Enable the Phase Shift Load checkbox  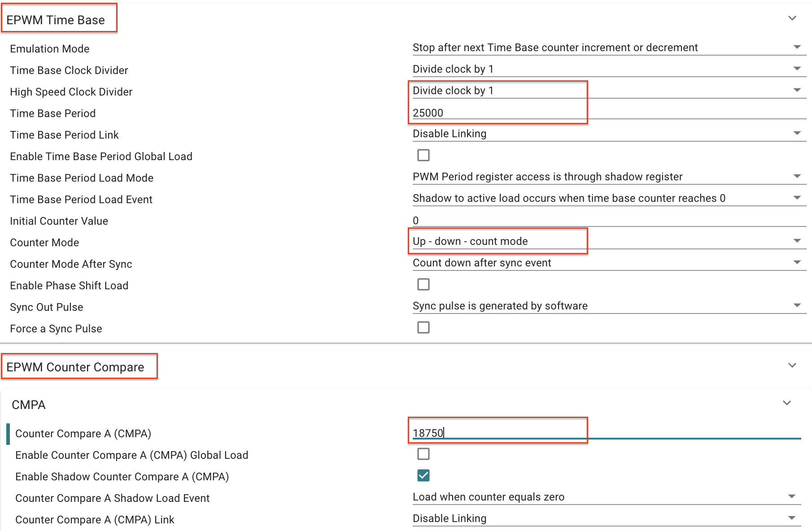(423, 284)
